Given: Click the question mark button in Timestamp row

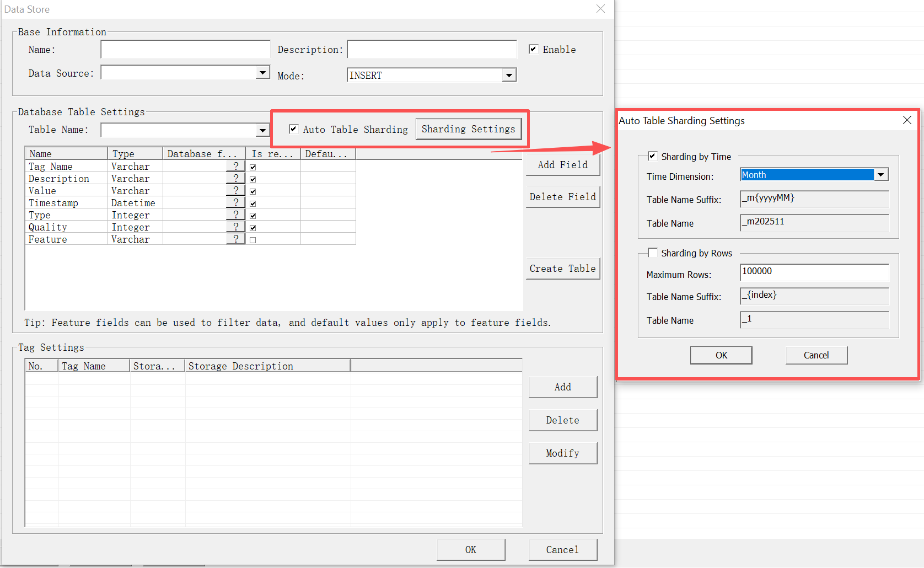Looking at the screenshot, I should coord(235,202).
